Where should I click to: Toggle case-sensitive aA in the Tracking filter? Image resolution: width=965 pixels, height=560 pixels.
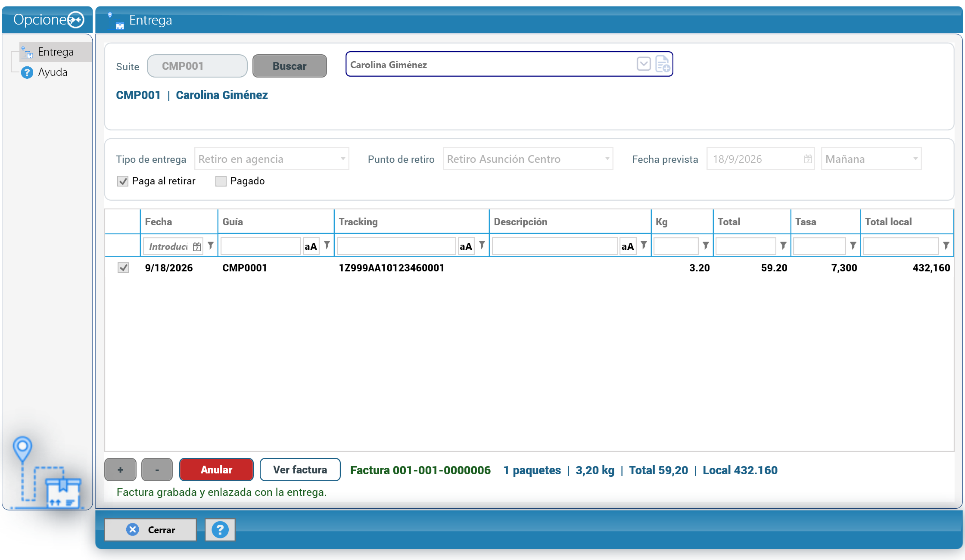pos(466,246)
